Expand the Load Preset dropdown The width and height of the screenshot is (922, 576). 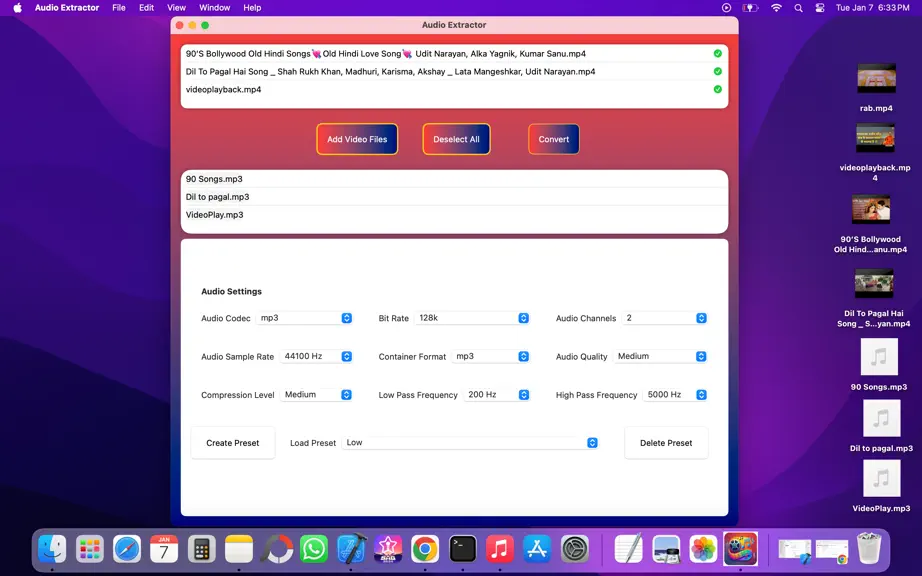pyautogui.click(x=470, y=443)
